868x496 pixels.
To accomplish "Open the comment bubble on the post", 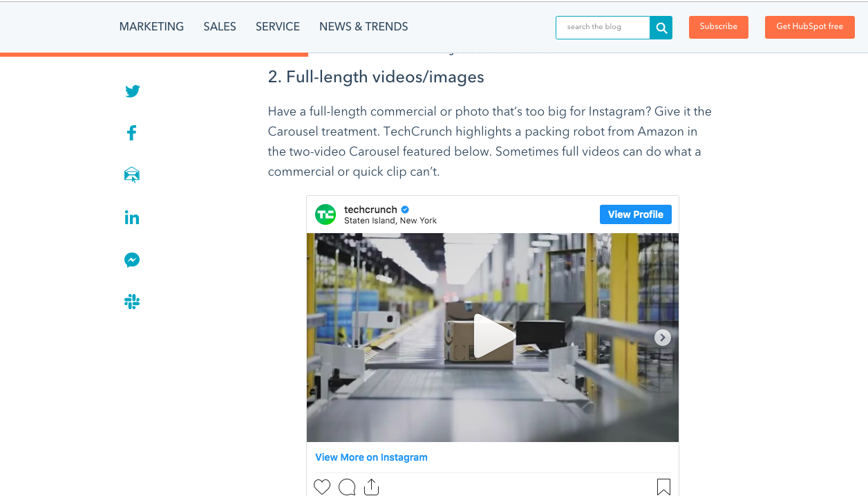I will click(347, 487).
